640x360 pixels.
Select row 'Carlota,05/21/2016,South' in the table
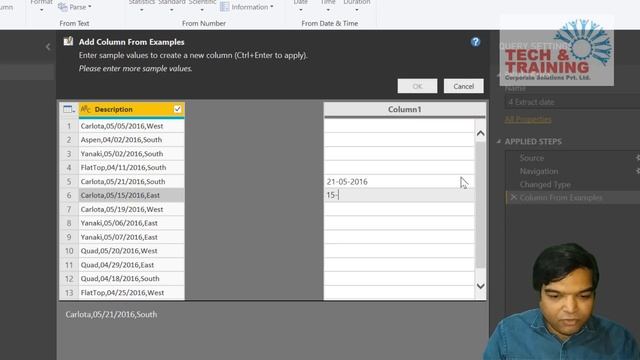131,182
